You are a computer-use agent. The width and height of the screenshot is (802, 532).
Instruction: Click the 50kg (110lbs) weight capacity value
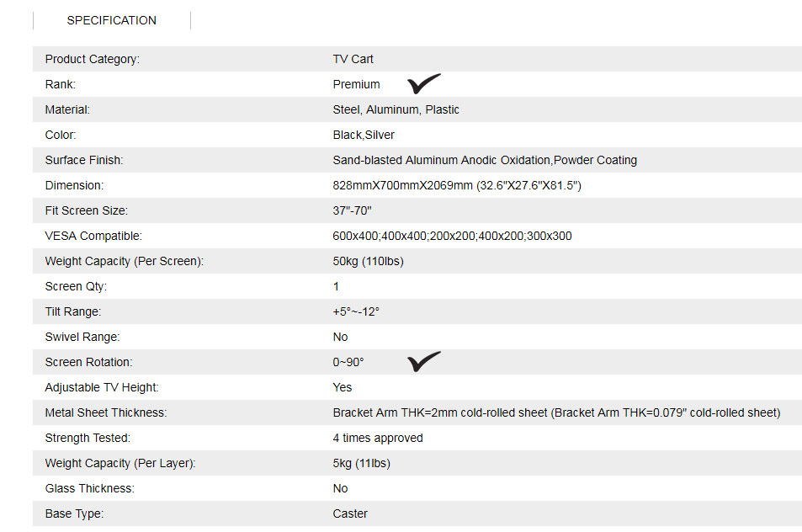coord(368,261)
